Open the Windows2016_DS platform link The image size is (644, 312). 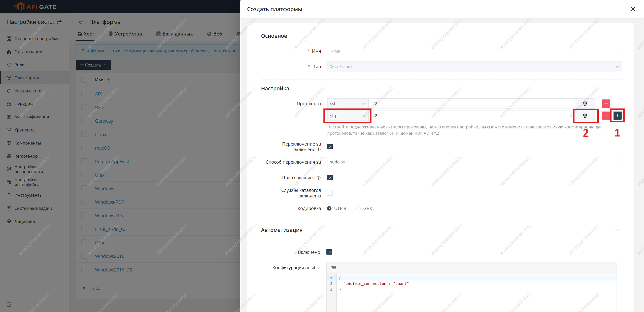pos(113,270)
